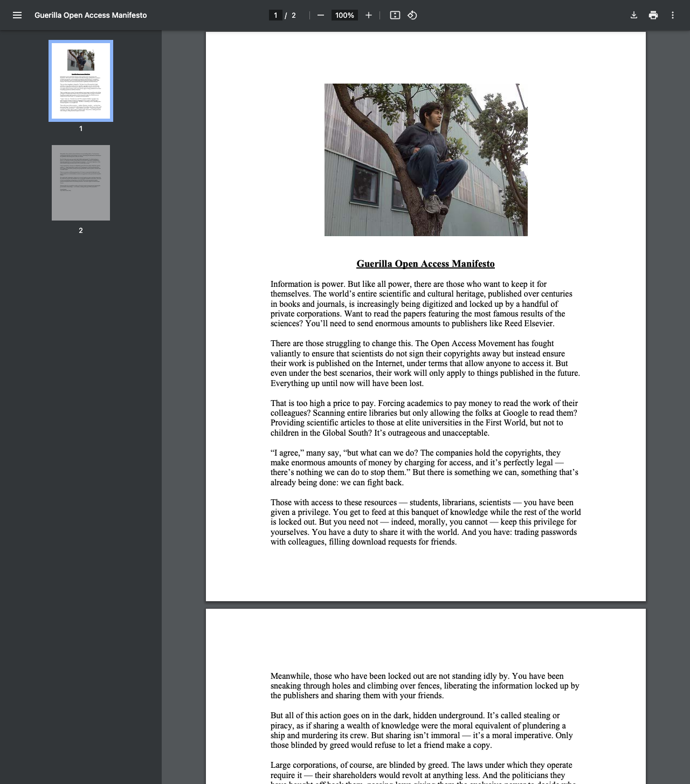Click the zoom in plus icon
Image resolution: width=690 pixels, height=784 pixels.
369,15
